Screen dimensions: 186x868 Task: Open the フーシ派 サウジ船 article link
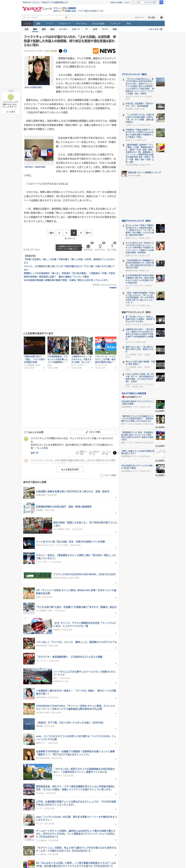coord(71,541)
